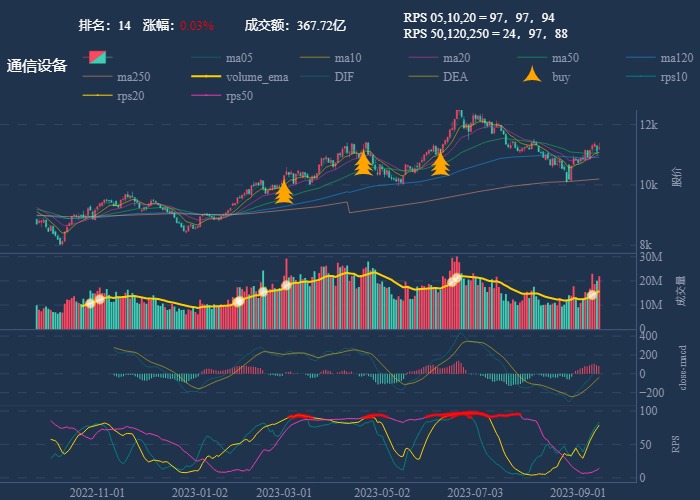The width and height of the screenshot is (700, 500).
Task: Toggle the ma20 legend entry
Action: (456, 58)
